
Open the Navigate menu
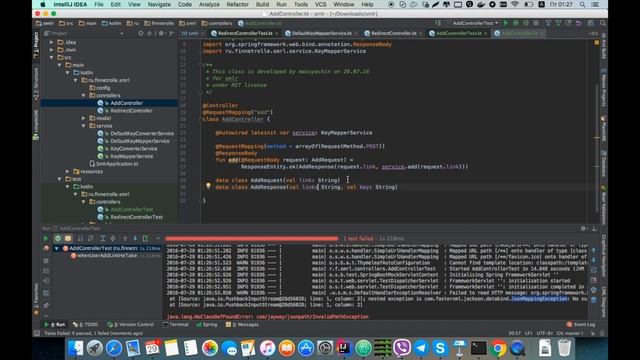click(x=159, y=4)
